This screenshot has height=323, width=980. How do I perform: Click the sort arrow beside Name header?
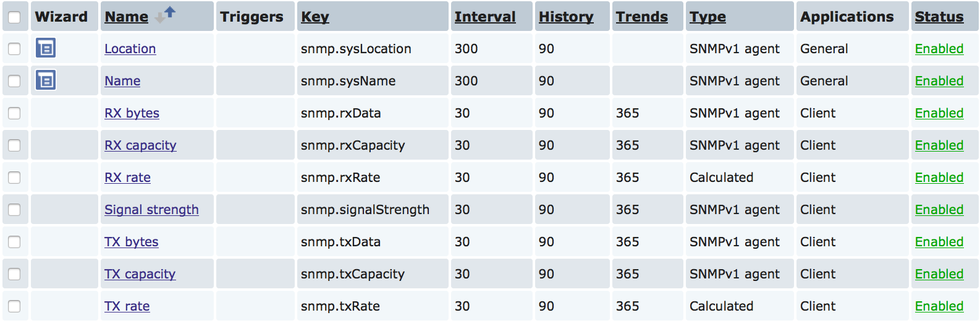[x=165, y=14]
